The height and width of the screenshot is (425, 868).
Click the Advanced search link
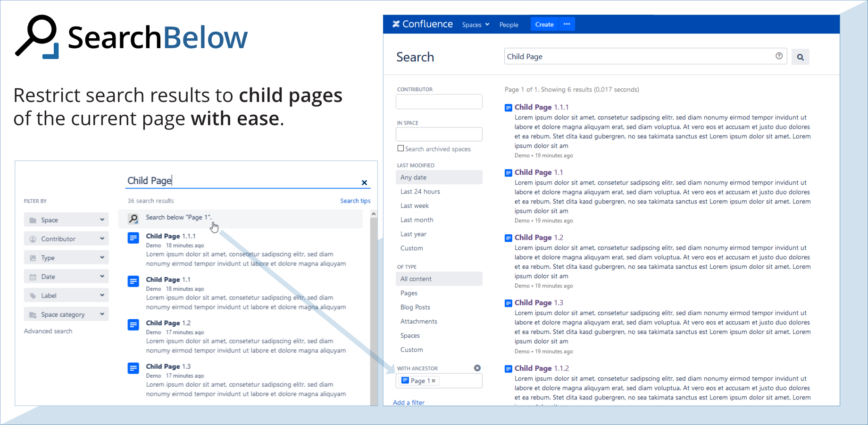pos(48,331)
